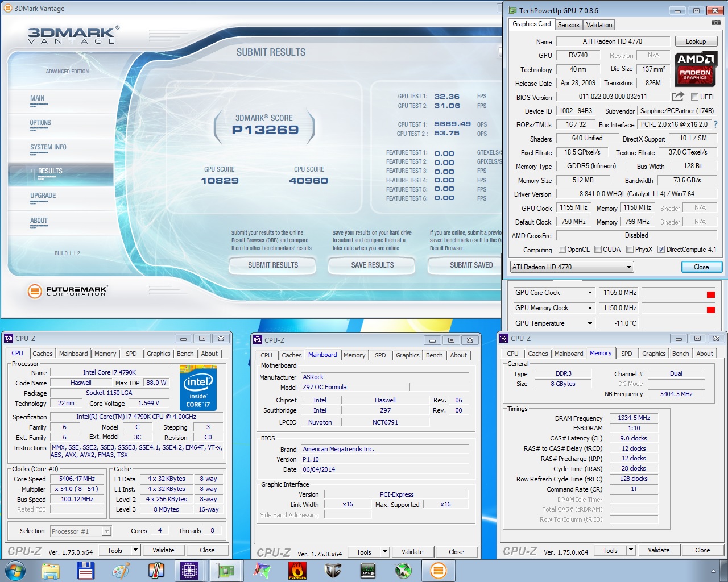Open Tools dropdown arrow in Mainboard CPU-Z
The image size is (728, 582).
tap(384, 552)
